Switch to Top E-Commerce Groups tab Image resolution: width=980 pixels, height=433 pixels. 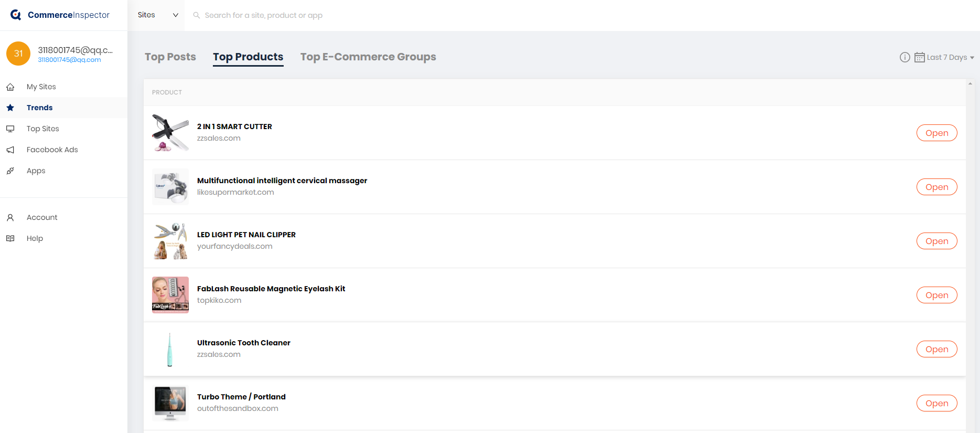pyautogui.click(x=368, y=57)
